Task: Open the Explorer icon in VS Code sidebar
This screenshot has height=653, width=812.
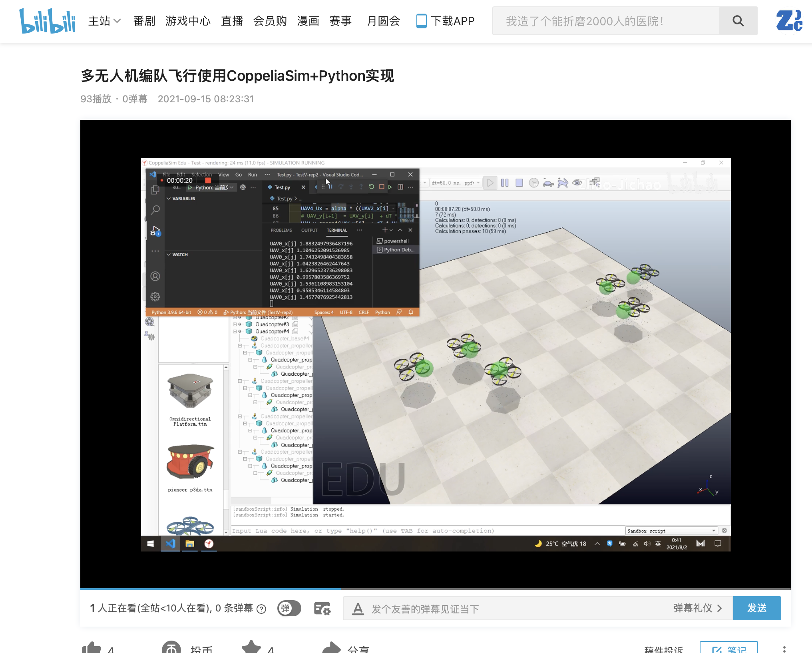Action: pos(155,189)
